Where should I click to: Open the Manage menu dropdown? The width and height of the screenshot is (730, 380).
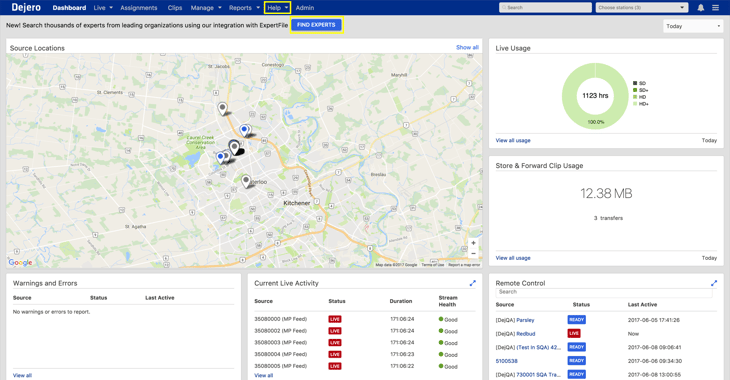206,7
